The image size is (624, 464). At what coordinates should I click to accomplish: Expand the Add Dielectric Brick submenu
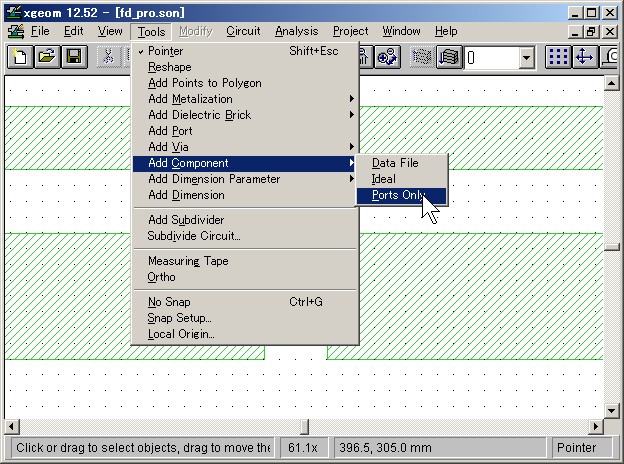coord(246,115)
